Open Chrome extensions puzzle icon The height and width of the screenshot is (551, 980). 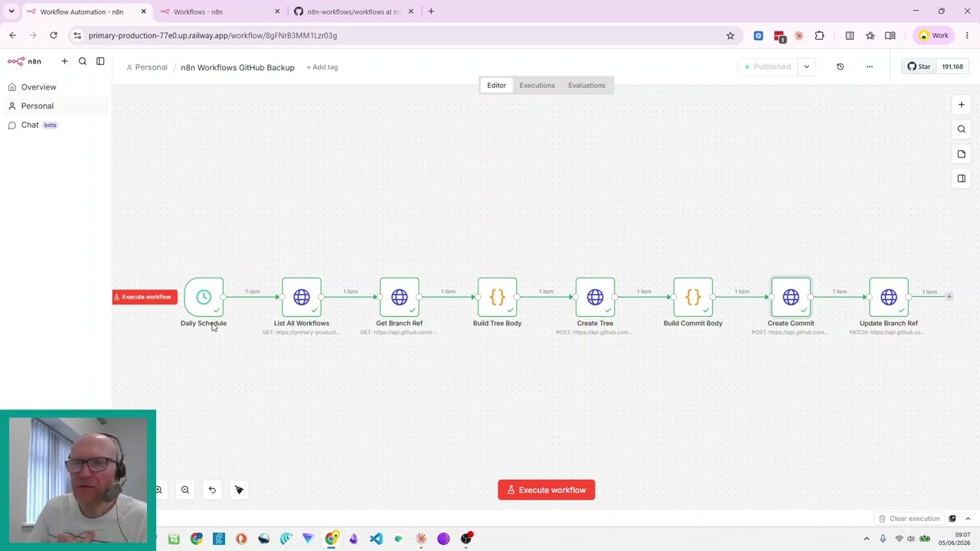pyautogui.click(x=819, y=35)
